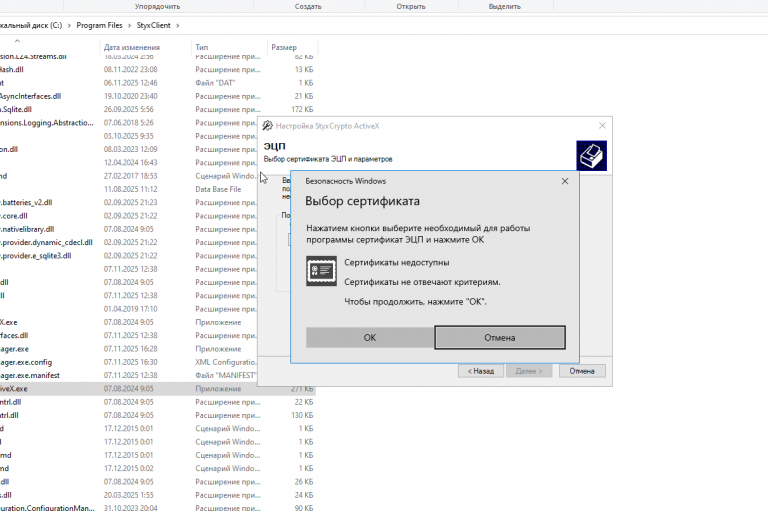Click Отмена button in StyxCrypto wizard
Image resolution: width=768 pixels, height=511 pixels.
tap(581, 371)
